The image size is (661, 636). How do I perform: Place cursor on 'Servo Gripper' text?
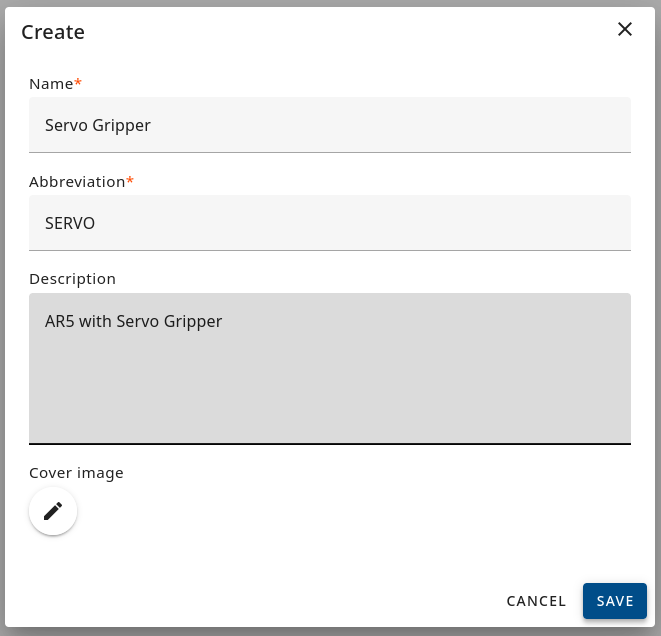pos(98,125)
